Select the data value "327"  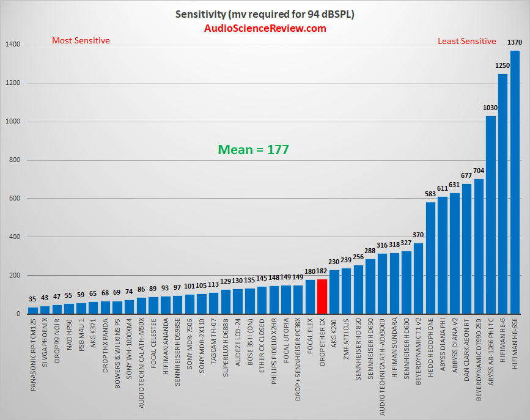pos(406,243)
